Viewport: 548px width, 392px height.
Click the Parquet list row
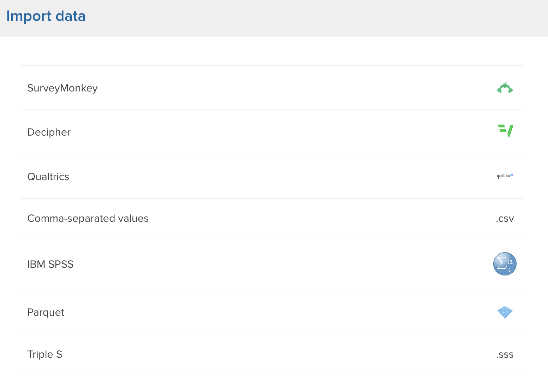click(272, 312)
